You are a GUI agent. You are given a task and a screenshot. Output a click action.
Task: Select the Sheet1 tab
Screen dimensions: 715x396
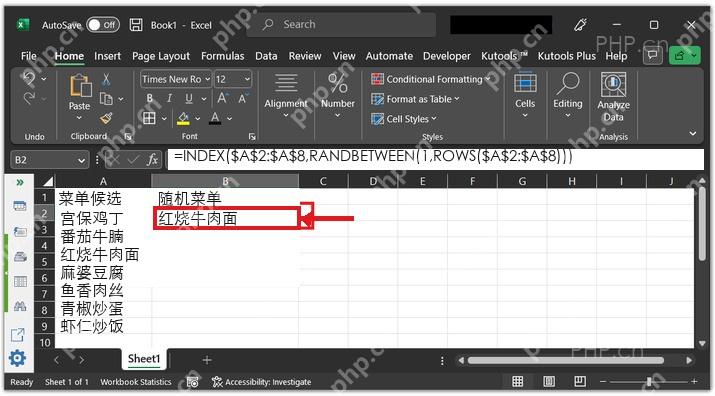(144, 359)
